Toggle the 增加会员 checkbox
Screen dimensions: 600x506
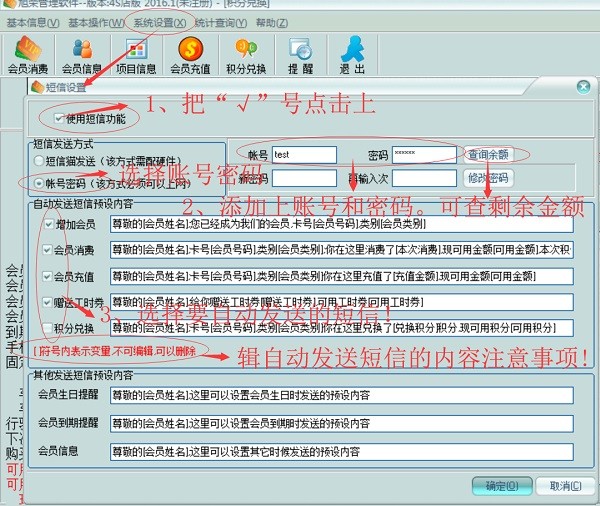tap(49, 224)
